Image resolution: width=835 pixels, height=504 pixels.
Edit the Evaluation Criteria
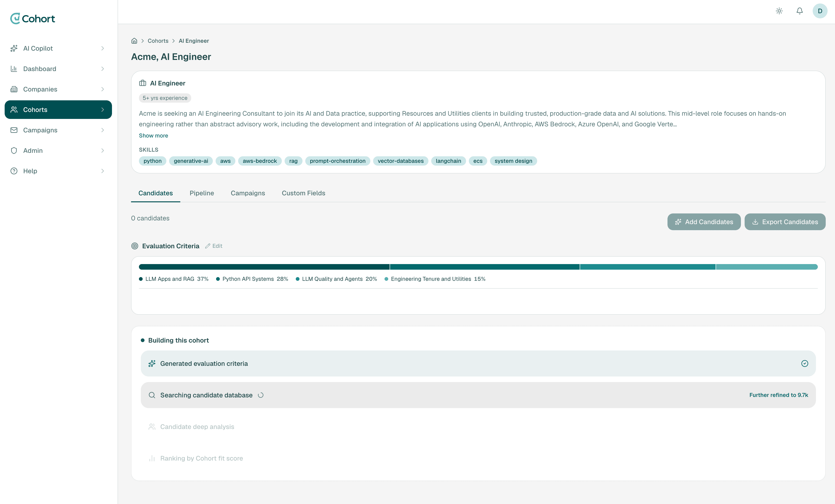tap(214, 246)
